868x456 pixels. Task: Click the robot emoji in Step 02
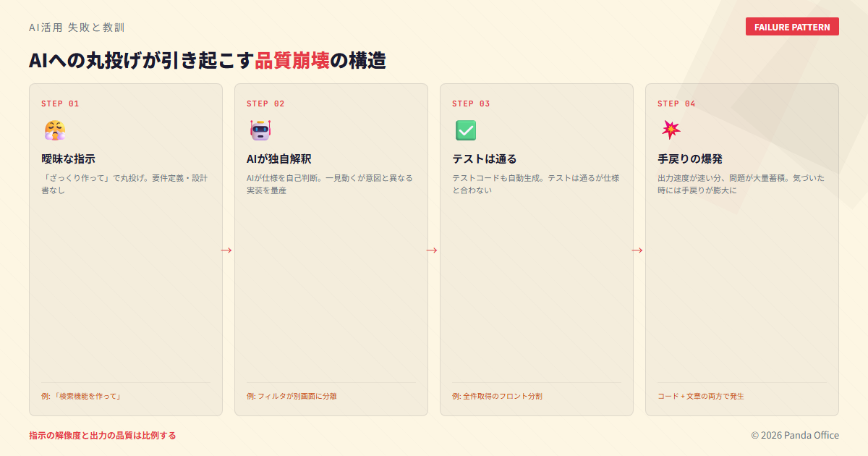tap(260, 130)
